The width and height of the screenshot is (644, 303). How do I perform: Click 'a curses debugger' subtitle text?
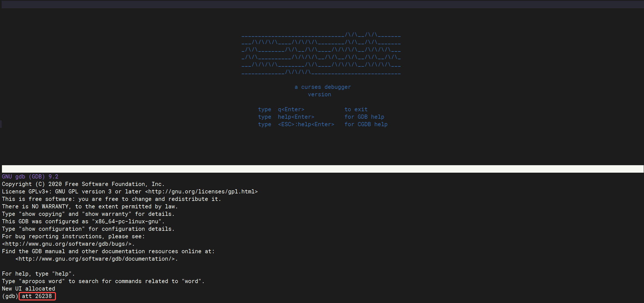coord(323,87)
